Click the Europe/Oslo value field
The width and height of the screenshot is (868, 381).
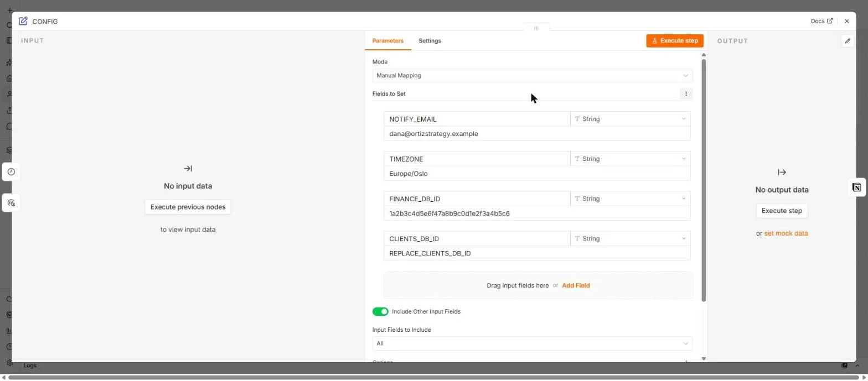(x=537, y=174)
